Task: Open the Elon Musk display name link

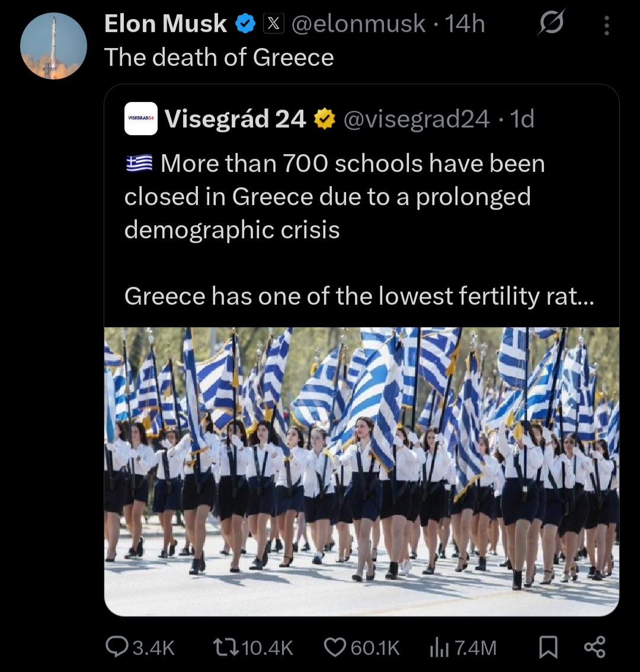Action: [165, 24]
